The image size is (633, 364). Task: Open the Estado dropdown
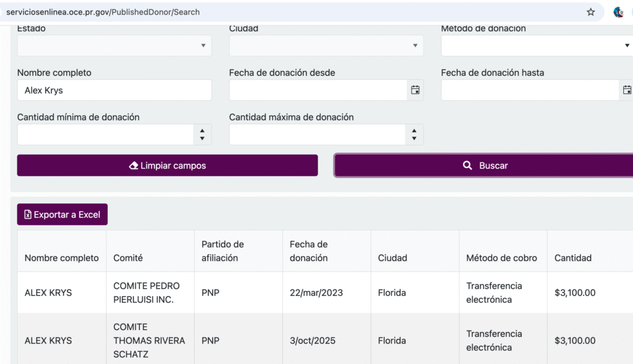pyautogui.click(x=114, y=45)
